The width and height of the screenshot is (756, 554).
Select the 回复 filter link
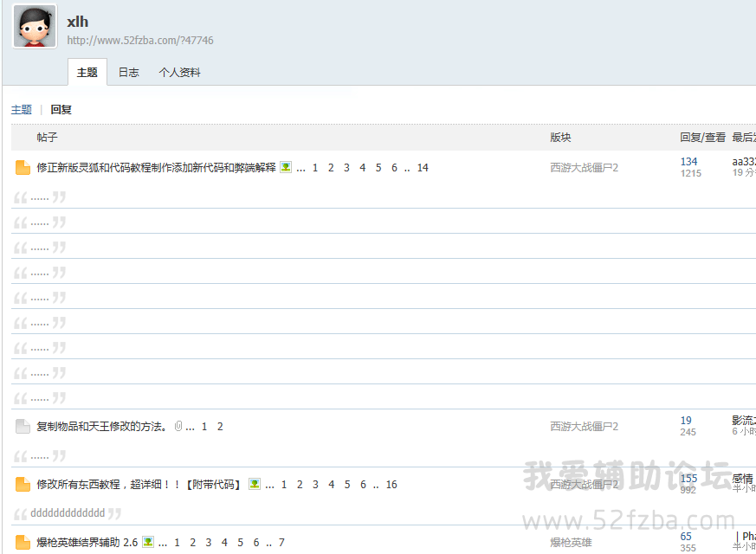61,110
